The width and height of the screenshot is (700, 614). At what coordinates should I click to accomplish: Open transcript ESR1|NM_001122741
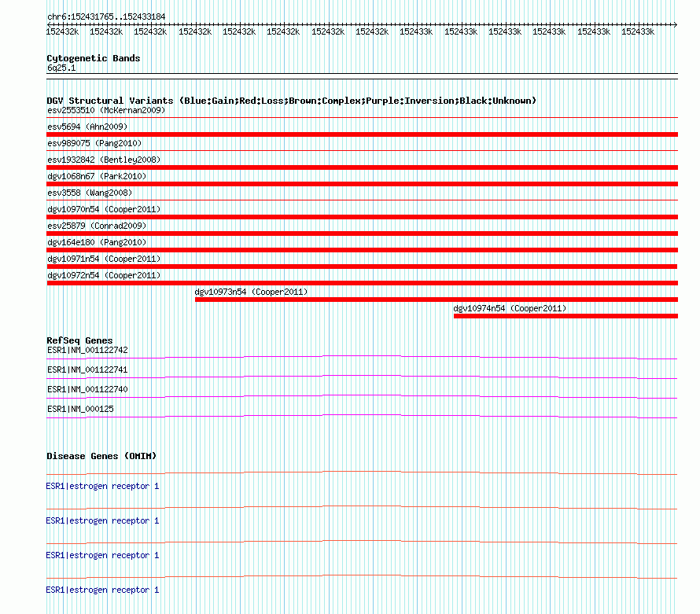[x=87, y=370]
